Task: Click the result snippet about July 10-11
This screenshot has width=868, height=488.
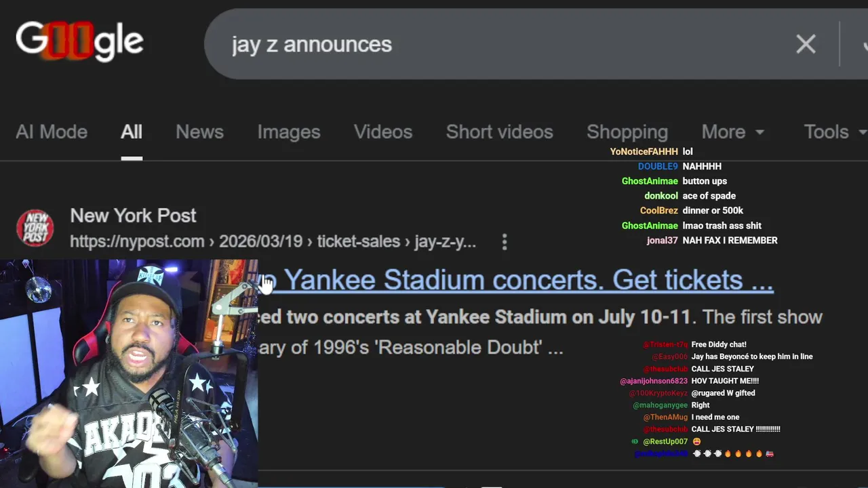Action: (540, 332)
